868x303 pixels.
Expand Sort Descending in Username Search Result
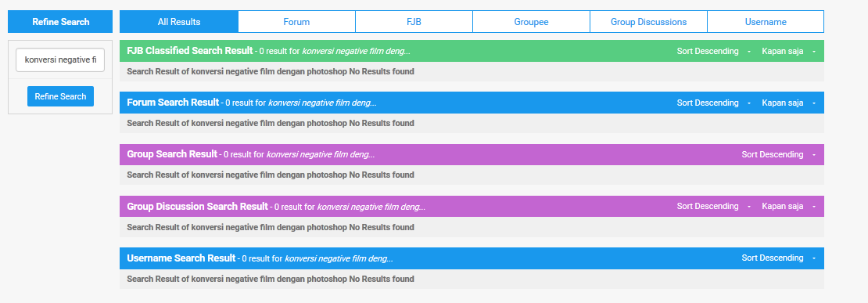pyautogui.click(x=778, y=258)
